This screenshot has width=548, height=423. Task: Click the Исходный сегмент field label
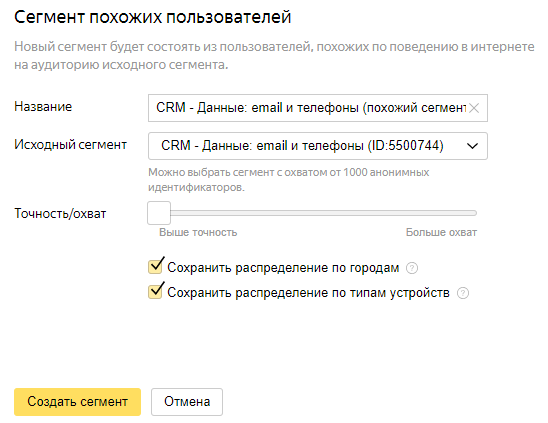pos(70,144)
